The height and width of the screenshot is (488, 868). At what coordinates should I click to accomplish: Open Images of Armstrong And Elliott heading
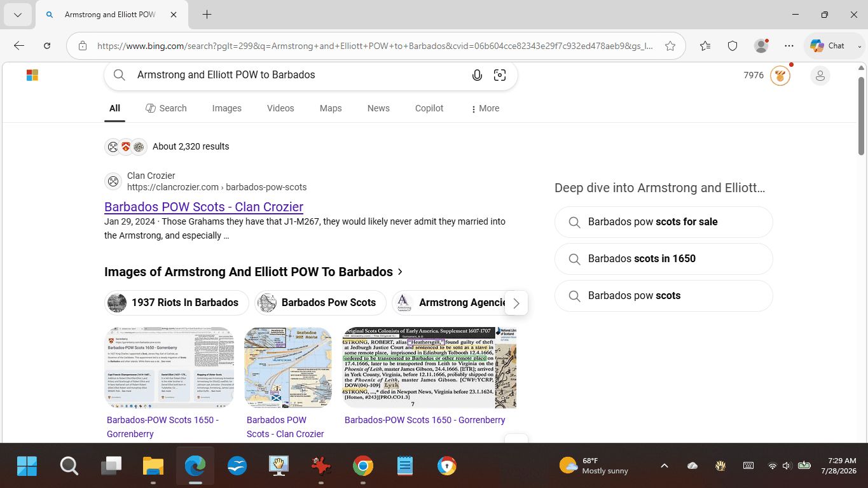coord(253,272)
